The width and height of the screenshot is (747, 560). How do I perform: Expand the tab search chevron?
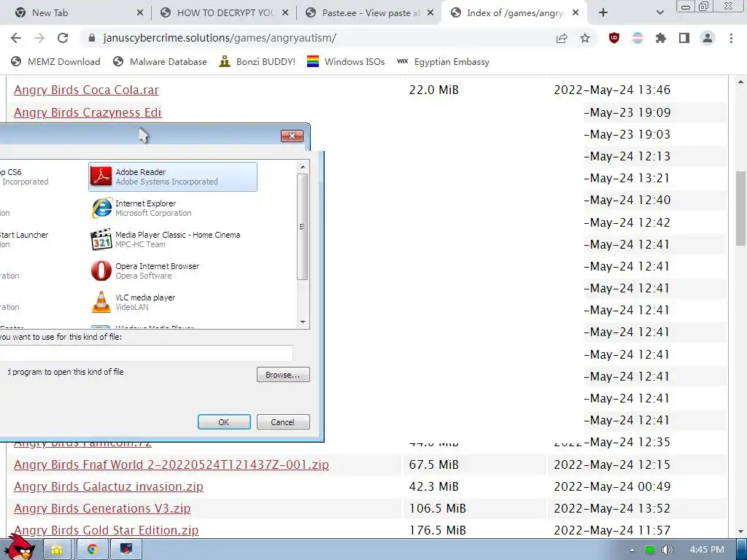click(659, 13)
